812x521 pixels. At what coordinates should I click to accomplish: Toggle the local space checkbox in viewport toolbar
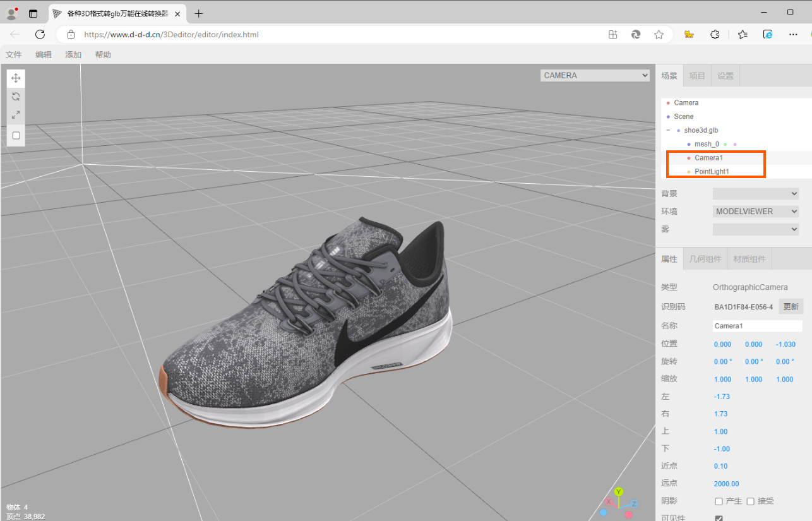tap(16, 135)
